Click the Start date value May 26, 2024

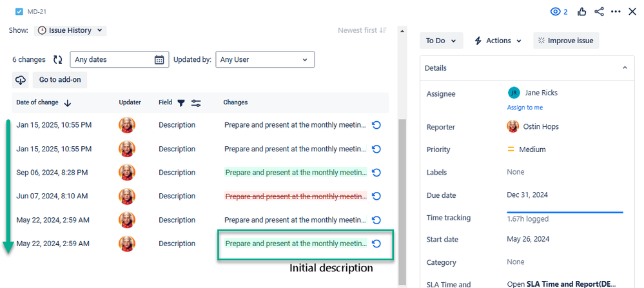point(528,239)
